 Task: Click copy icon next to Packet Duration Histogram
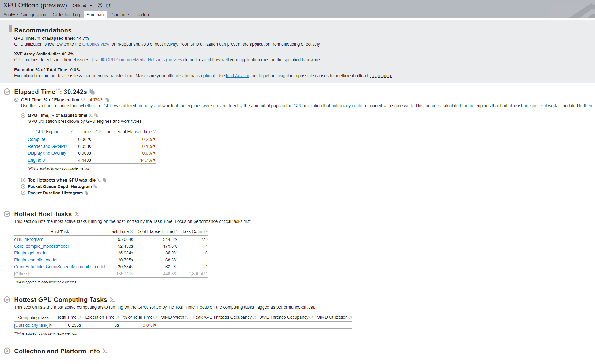pyautogui.click(x=86, y=193)
